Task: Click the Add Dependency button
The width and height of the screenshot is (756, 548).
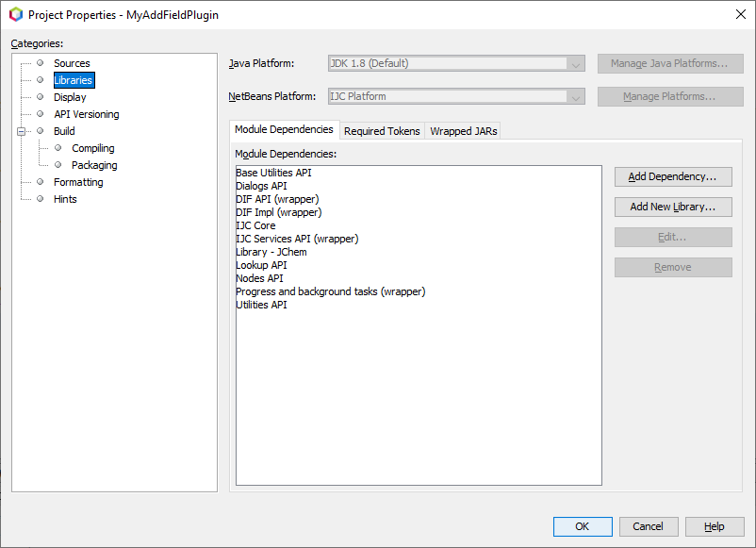Action: tap(672, 177)
